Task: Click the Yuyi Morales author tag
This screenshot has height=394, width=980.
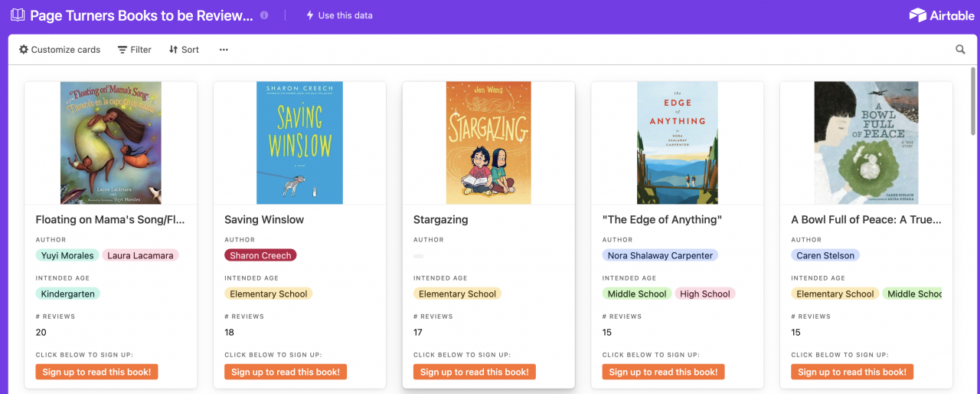Action: [67, 255]
